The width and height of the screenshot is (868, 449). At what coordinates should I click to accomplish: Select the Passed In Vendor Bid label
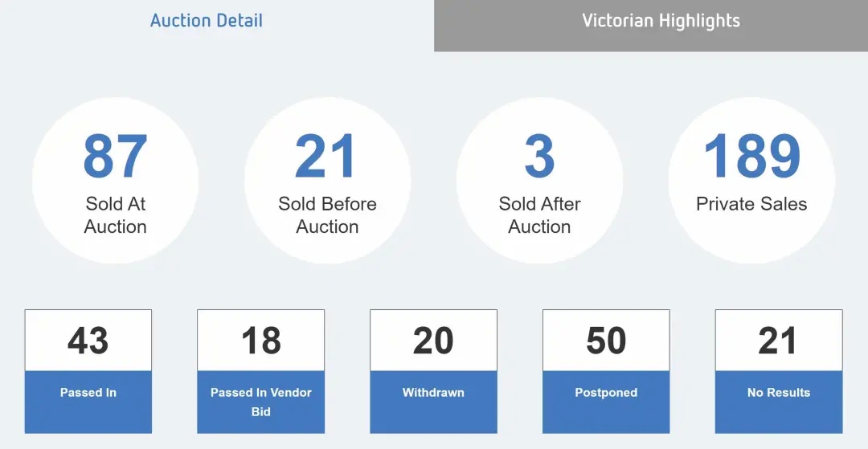(x=260, y=402)
